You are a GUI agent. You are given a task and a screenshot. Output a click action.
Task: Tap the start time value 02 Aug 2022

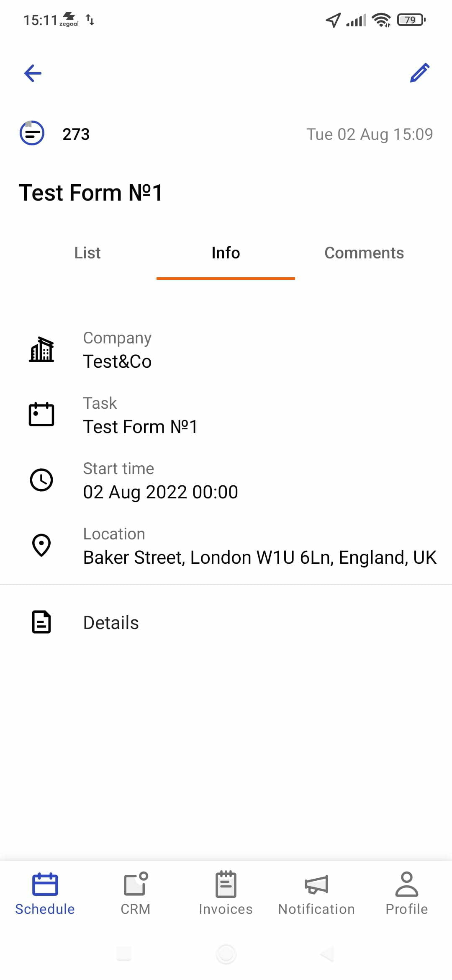pos(160,492)
